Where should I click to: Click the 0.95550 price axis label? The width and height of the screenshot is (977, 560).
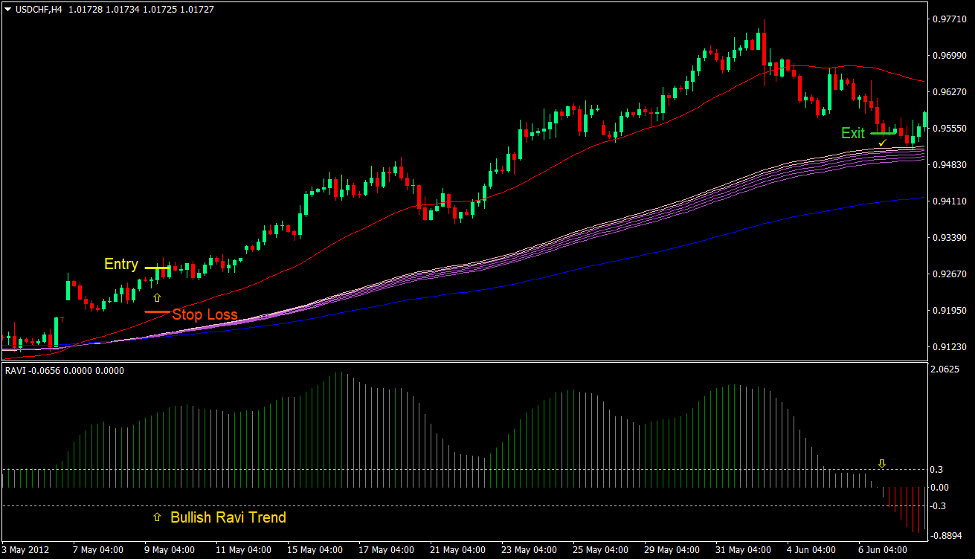tap(949, 128)
